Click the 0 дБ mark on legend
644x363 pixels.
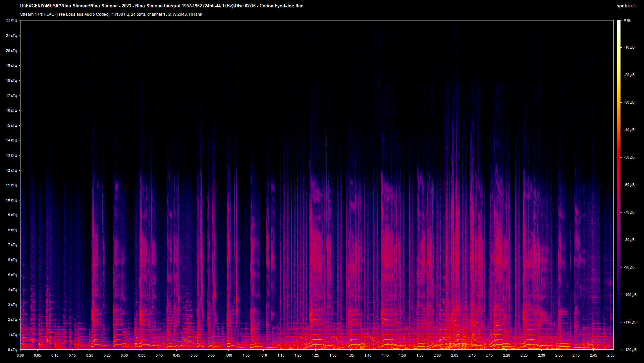tap(628, 20)
